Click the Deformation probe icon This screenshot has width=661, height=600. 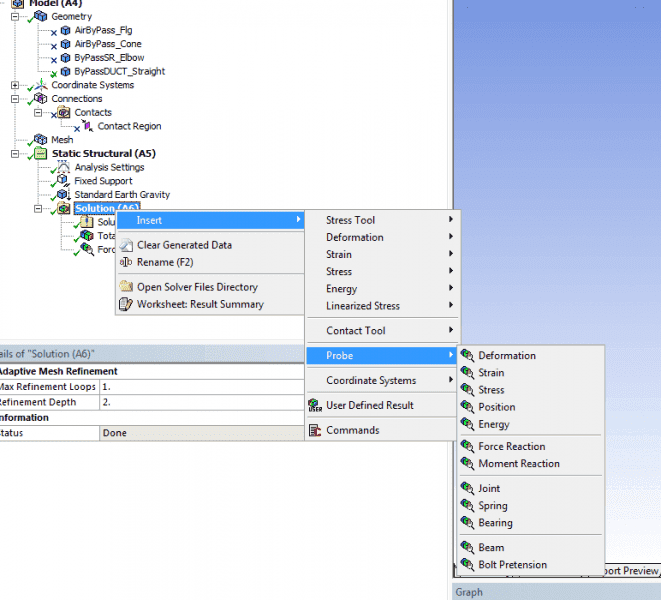click(x=467, y=356)
